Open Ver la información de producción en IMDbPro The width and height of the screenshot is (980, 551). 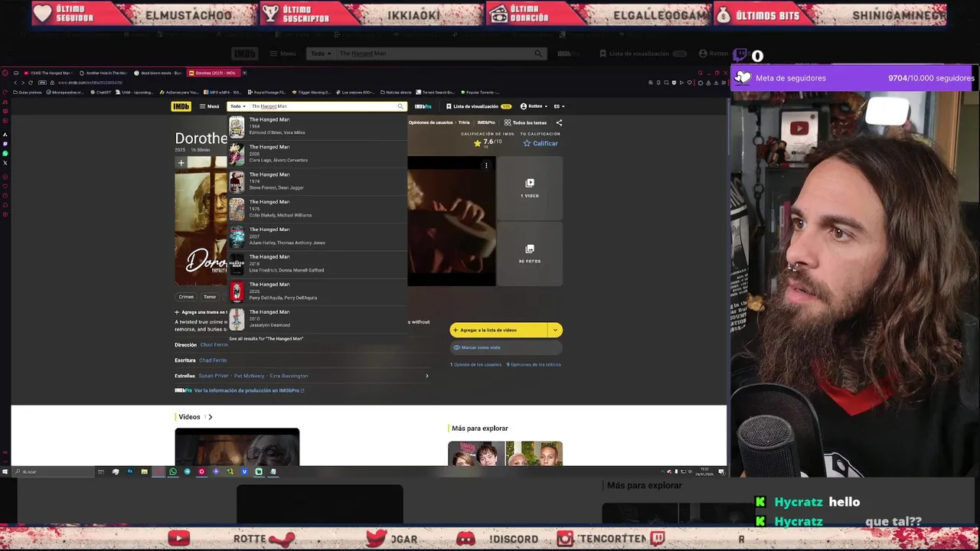[249, 390]
